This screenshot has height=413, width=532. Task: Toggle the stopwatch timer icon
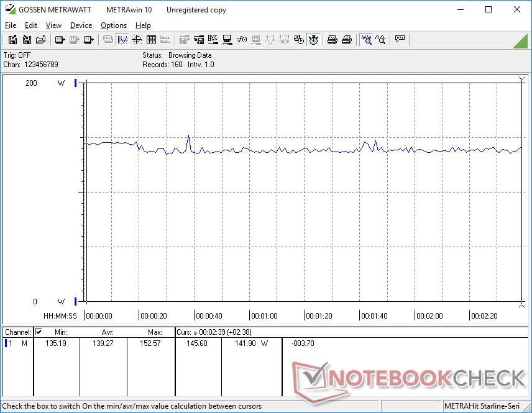[313, 40]
